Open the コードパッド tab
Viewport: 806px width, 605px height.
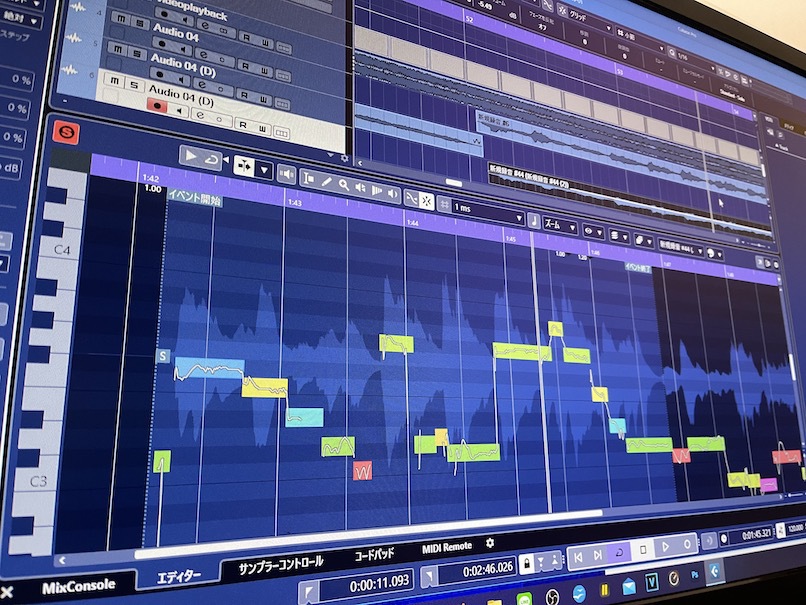click(x=374, y=555)
